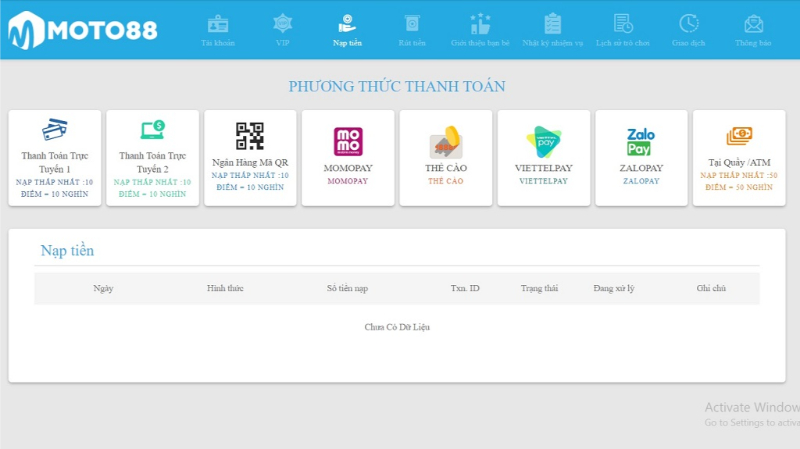Open Giới thiệu bạn bè referral icon

coord(479,24)
